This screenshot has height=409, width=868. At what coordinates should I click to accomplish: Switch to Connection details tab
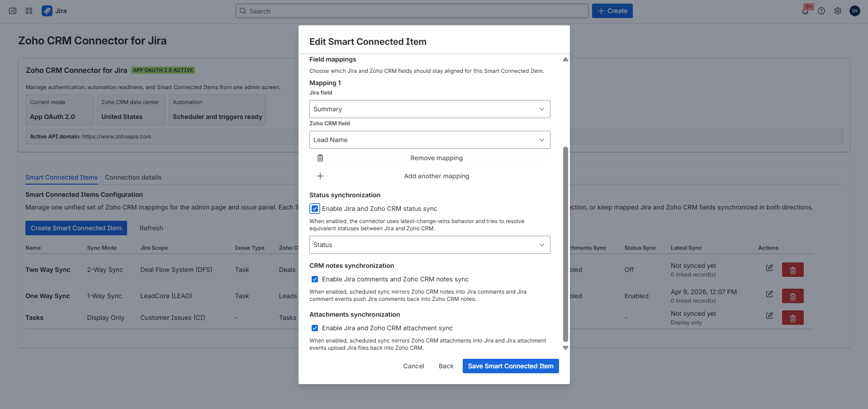click(x=133, y=177)
